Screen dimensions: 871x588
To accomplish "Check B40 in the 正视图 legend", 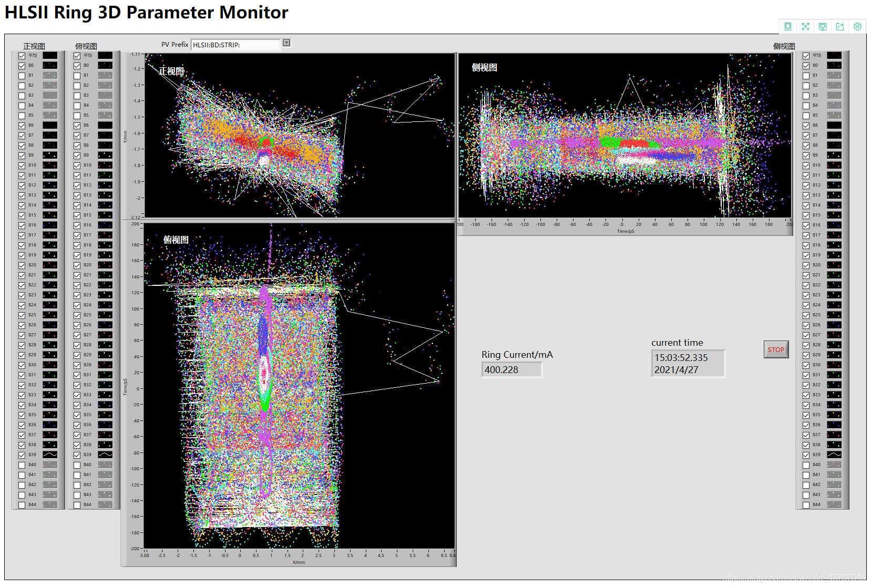I will pyautogui.click(x=22, y=465).
